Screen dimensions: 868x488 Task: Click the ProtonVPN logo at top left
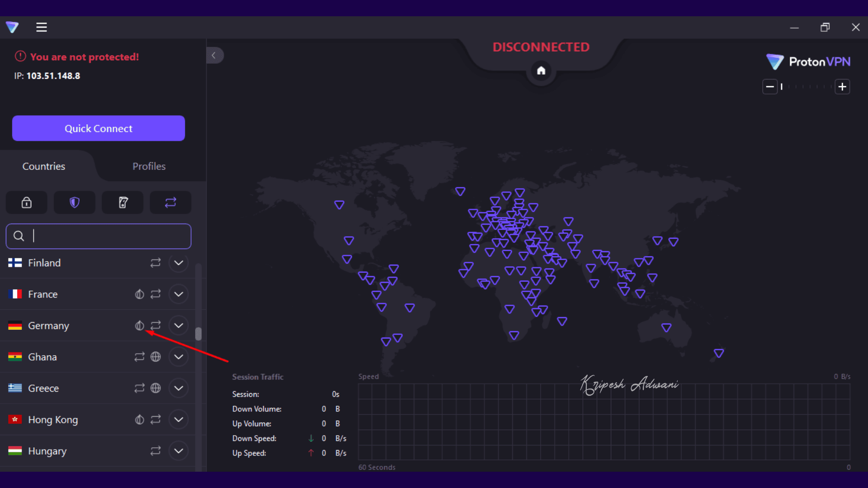click(13, 27)
